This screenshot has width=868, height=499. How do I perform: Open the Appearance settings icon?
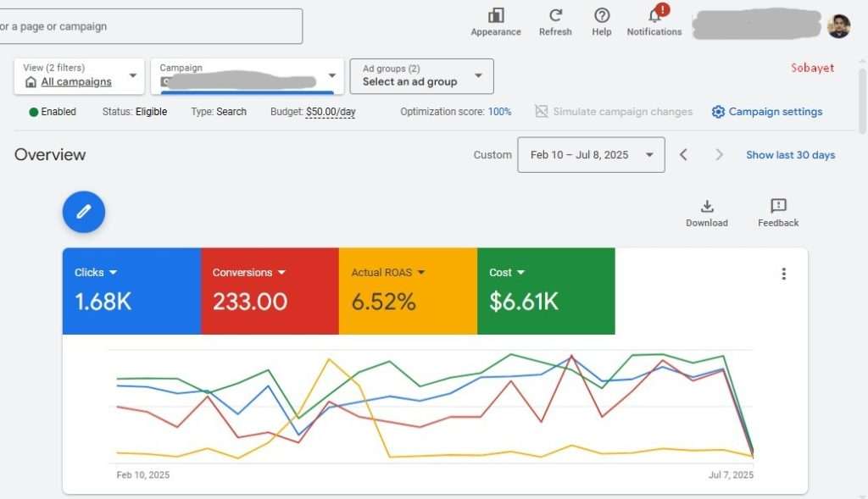click(496, 16)
